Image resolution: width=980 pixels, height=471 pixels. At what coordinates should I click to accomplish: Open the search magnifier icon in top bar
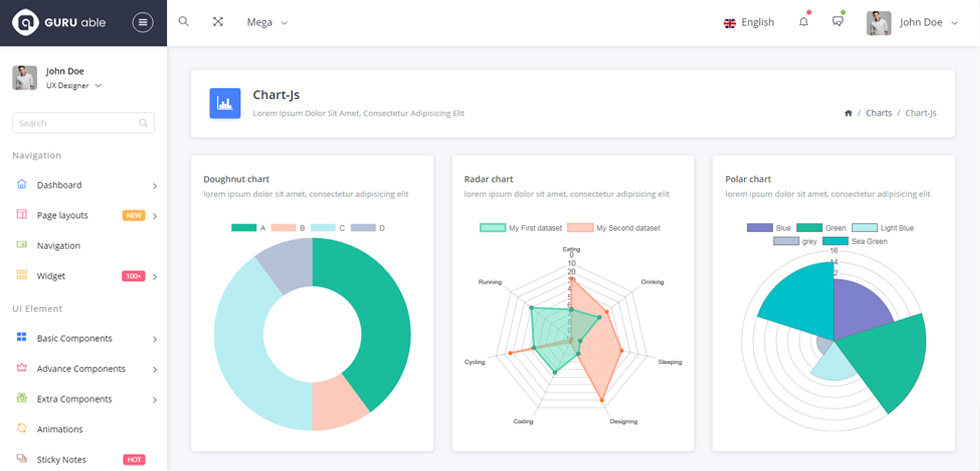click(x=183, y=21)
